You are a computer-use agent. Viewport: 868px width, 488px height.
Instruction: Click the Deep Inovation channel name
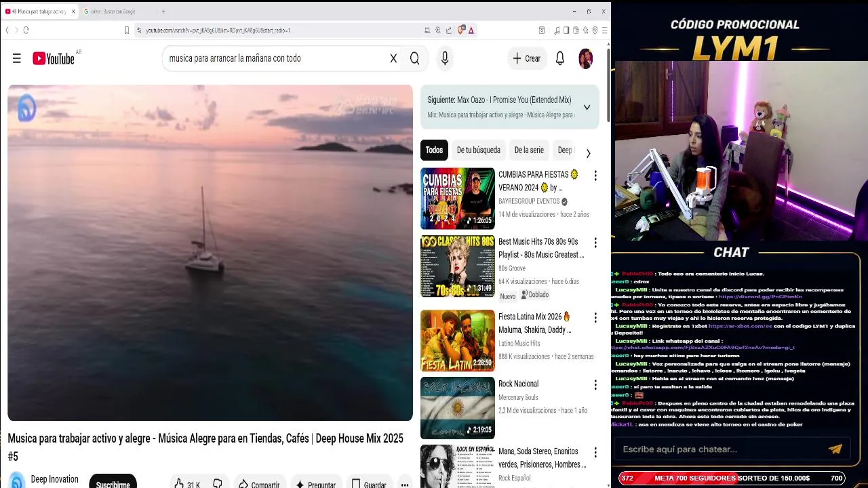[54, 479]
